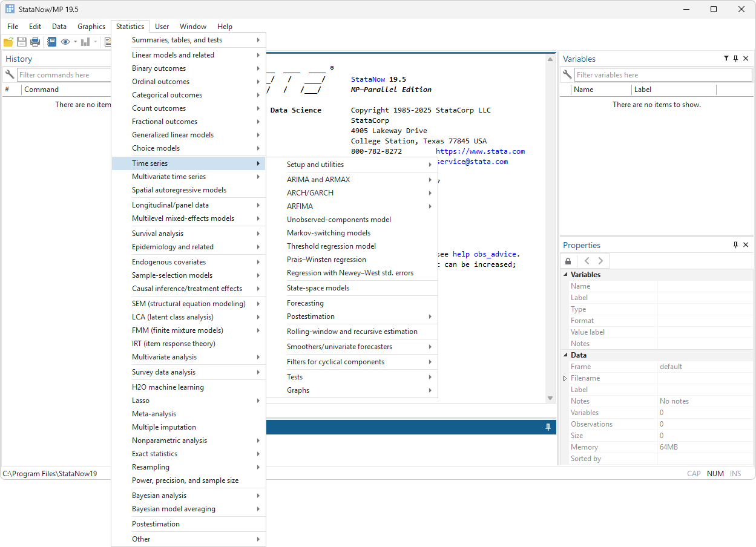Image resolution: width=756 pixels, height=547 pixels.
Task: Open the Graphics menu
Action: point(91,27)
